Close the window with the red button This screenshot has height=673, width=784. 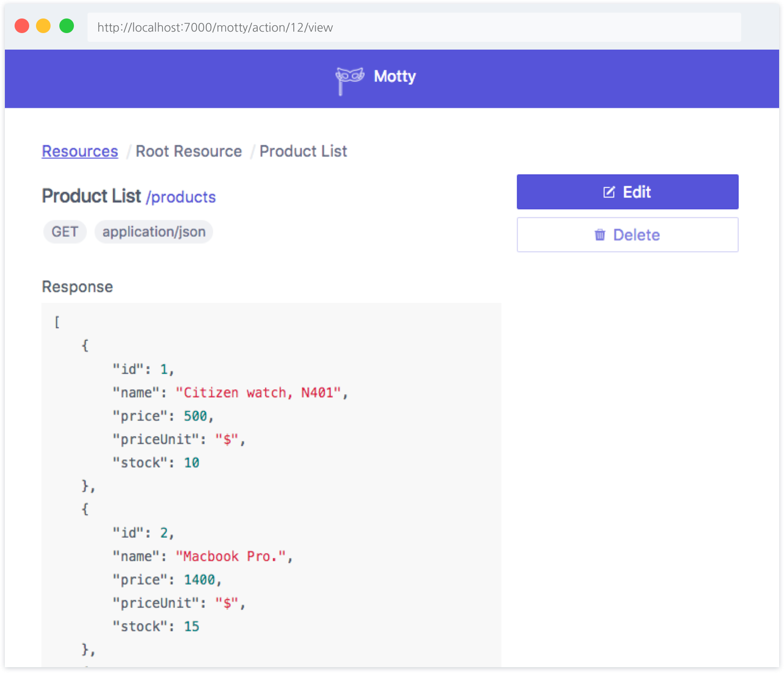tap(22, 26)
